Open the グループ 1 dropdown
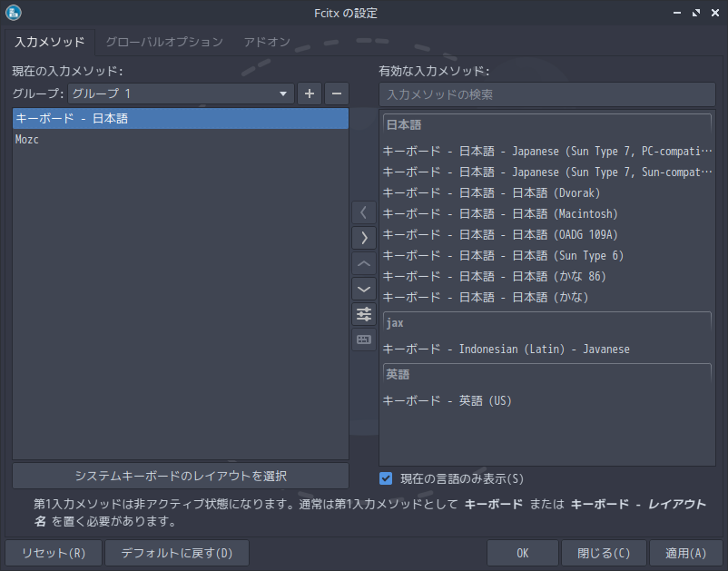Viewport: 728px width, 571px height. (181, 94)
